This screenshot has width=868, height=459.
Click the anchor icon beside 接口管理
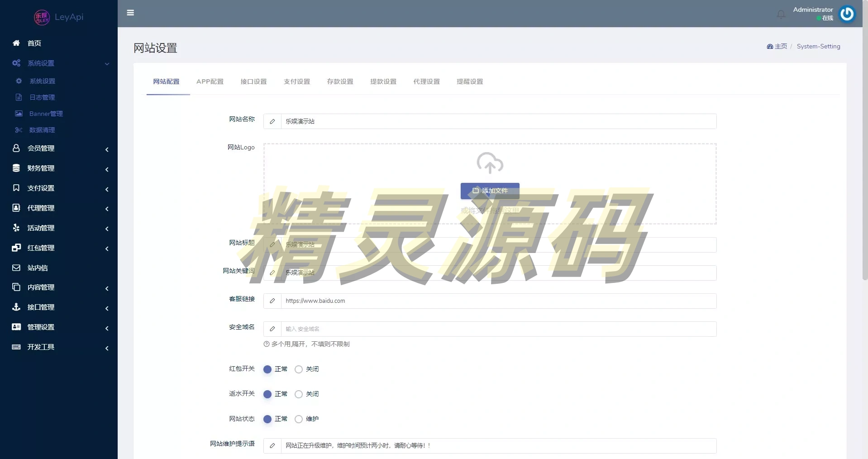point(16,307)
